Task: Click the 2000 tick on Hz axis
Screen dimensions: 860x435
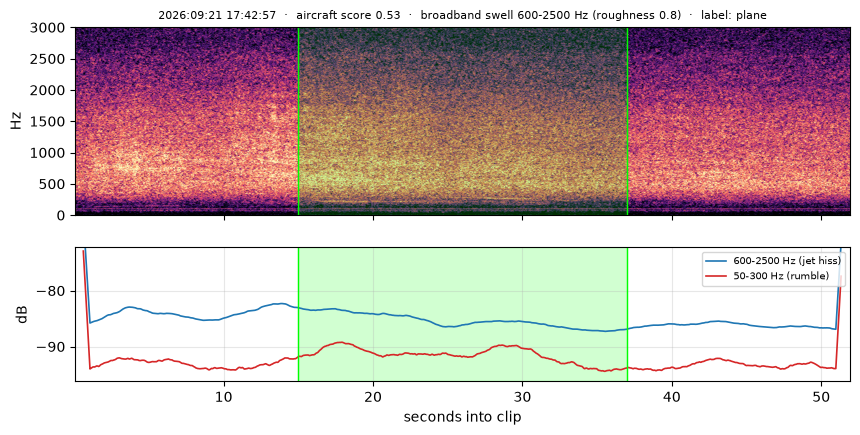Action: (48, 91)
